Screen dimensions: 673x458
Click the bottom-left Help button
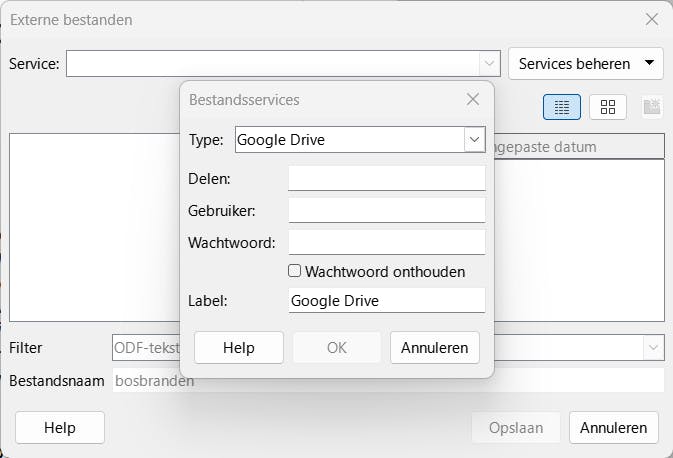[x=60, y=428]
